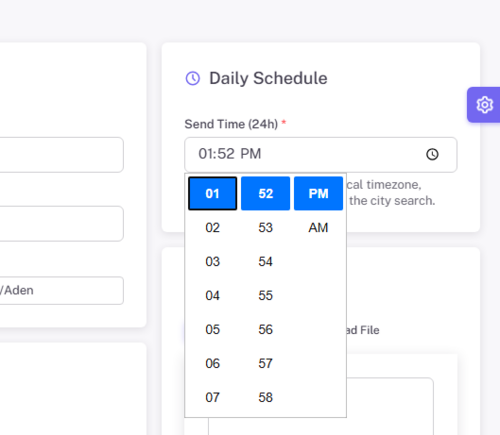Pick minute 54 in the minutes column

tap(265, 262)
